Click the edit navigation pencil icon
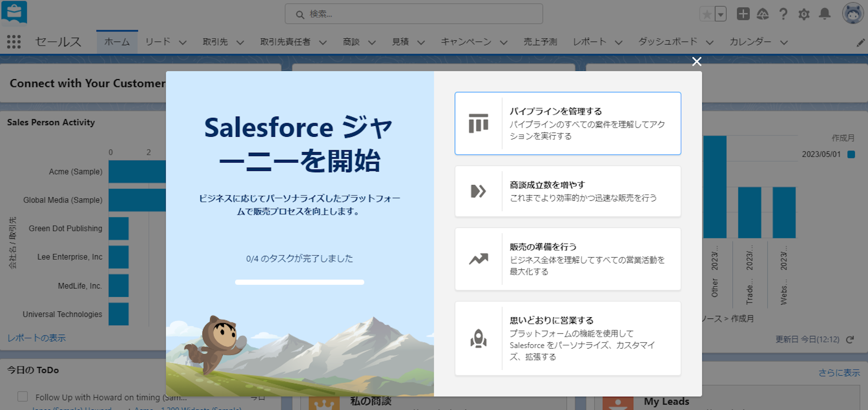The height and width of the screenshot is (410, 868). click(860, 42)
